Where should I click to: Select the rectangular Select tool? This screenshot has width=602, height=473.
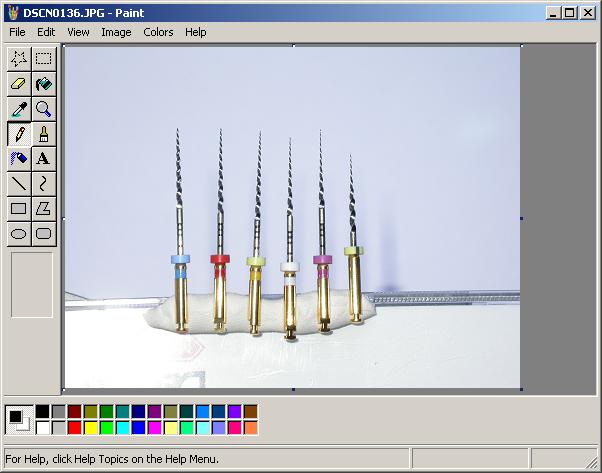tap(44, 59)
